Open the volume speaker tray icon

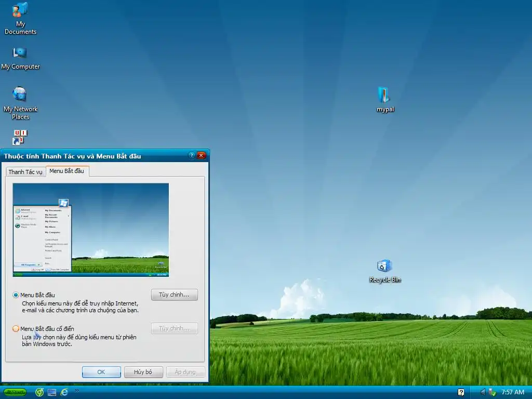point(483,392)
